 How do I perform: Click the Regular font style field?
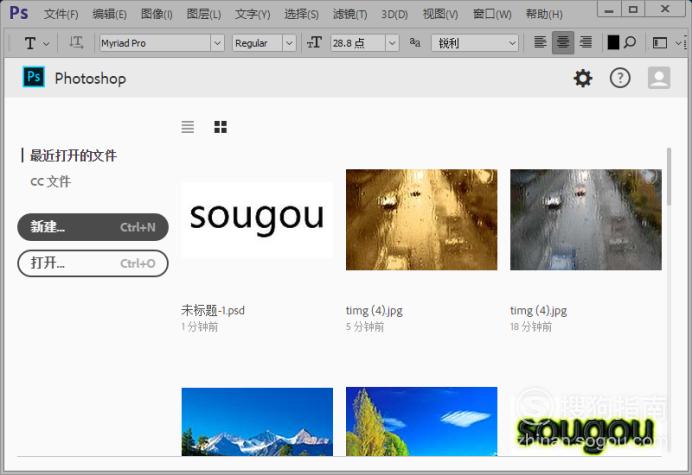(x=258, y=43)
